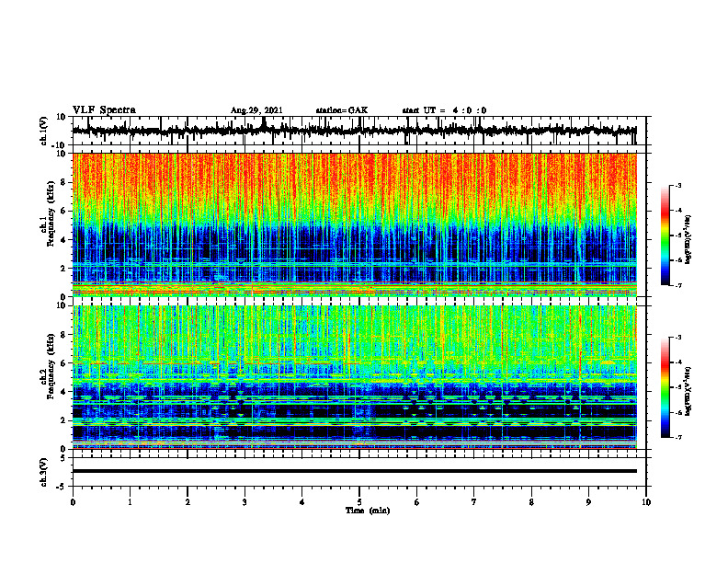Click the "ch.1(V)" axis label
This screenshot has height=563, width=728.
(44, 132)
